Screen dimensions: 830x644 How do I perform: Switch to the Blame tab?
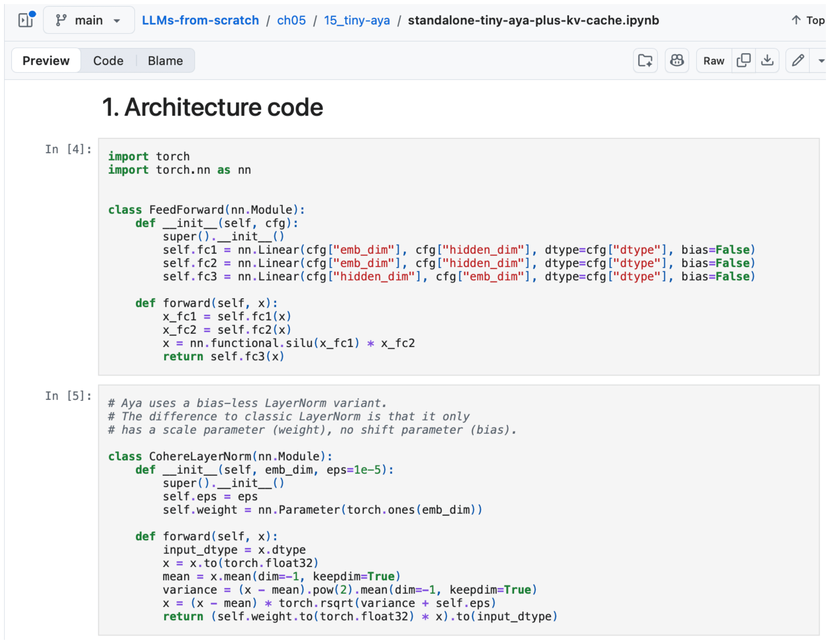[165, 61]
